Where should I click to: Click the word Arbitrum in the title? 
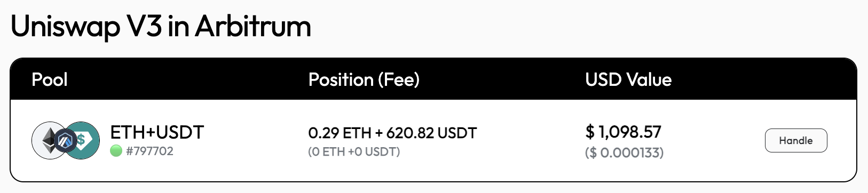(253, 26)
